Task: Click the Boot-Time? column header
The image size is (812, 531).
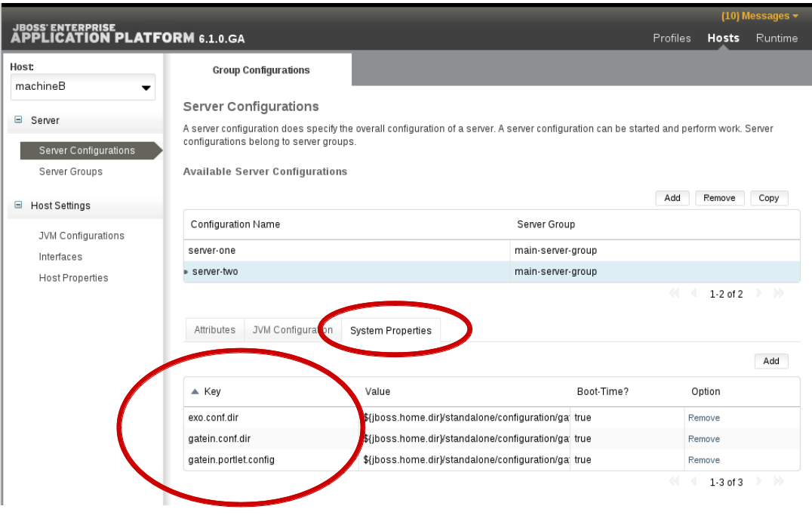Action: click(603, 391)
